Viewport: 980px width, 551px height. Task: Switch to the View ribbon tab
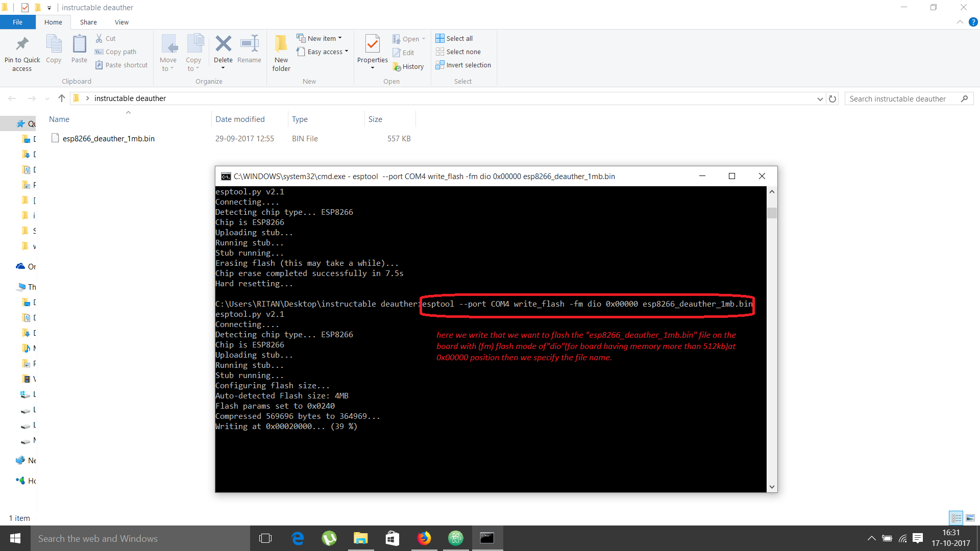(x=121, y=22)
